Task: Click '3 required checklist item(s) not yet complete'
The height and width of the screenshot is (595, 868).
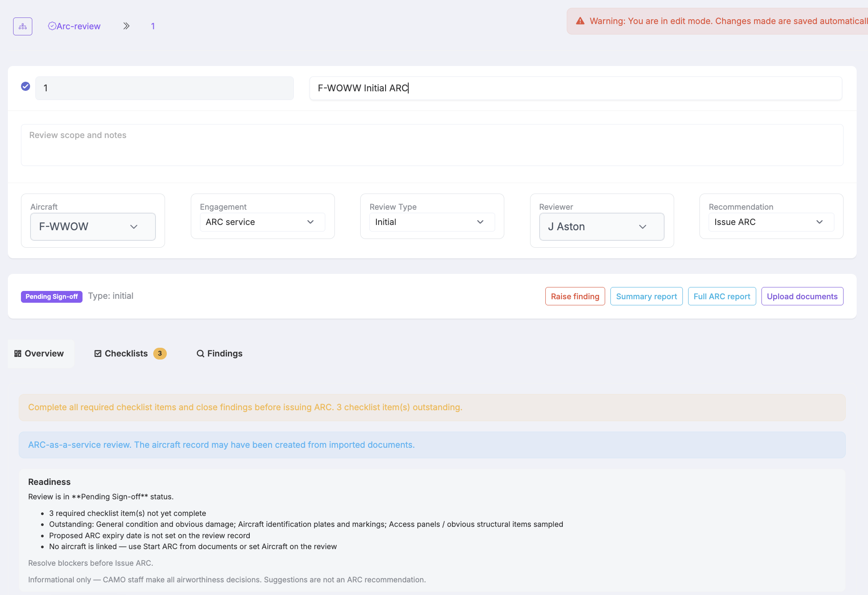Action: pyautogui.click(x=127, y=513)
